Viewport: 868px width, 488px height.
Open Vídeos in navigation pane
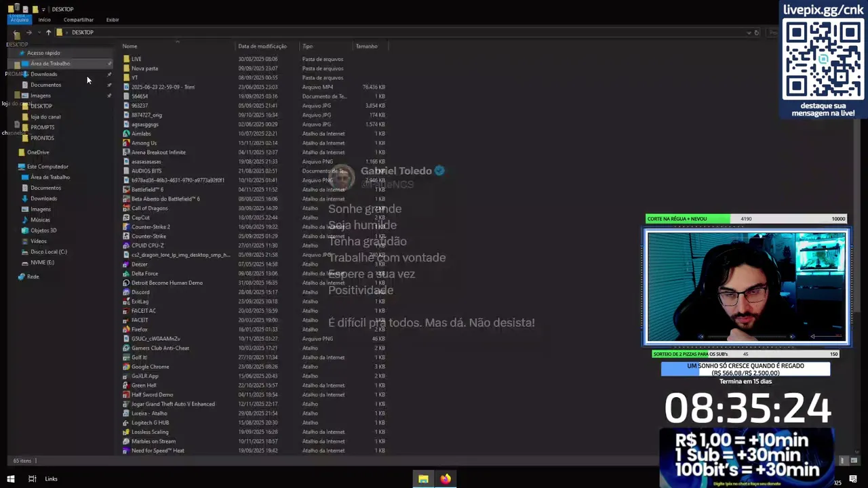pyautogui.click(x=38, y=241)
